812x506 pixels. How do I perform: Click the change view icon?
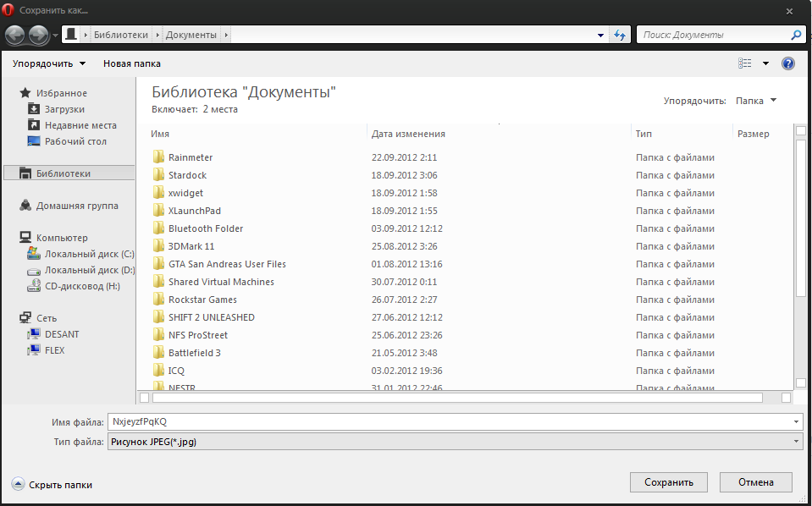pos(744,63)
